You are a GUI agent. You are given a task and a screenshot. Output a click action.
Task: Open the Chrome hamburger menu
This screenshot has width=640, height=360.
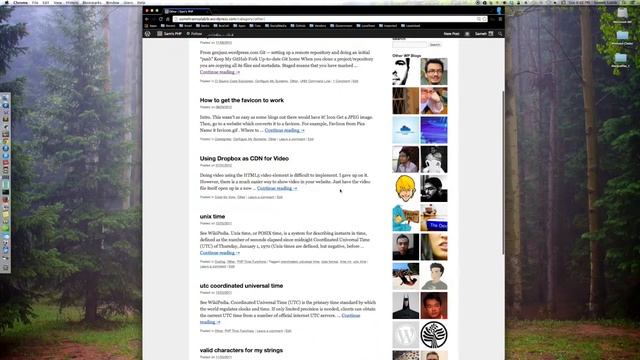click(x=500, y=19)
